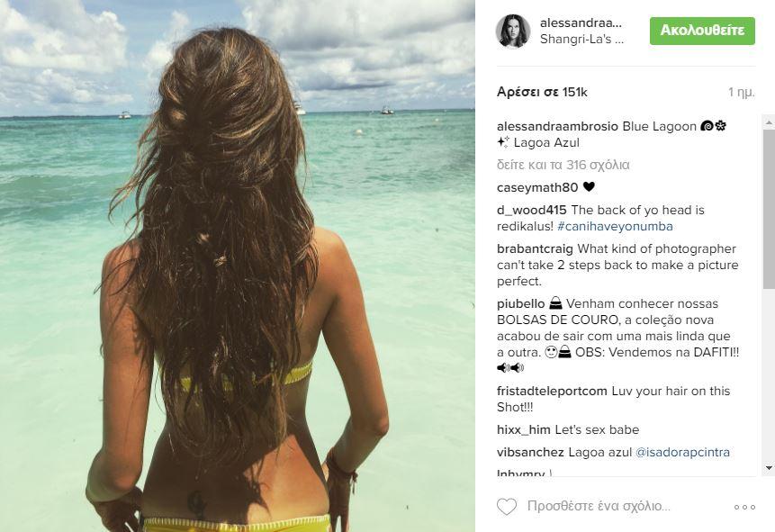775x532 pixels.
Task: Click the beach photo of the post
Action: [238, 266]
